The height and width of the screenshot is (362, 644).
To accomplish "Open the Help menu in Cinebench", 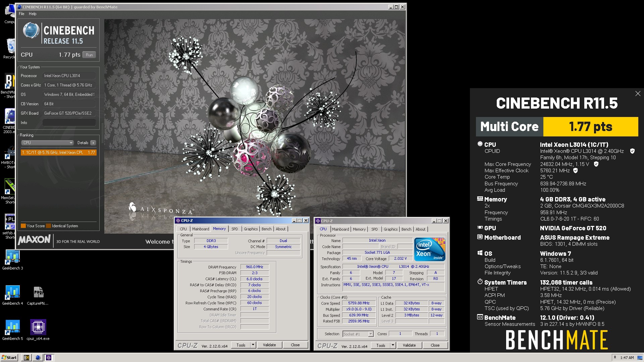I will [x=33, y=14].
